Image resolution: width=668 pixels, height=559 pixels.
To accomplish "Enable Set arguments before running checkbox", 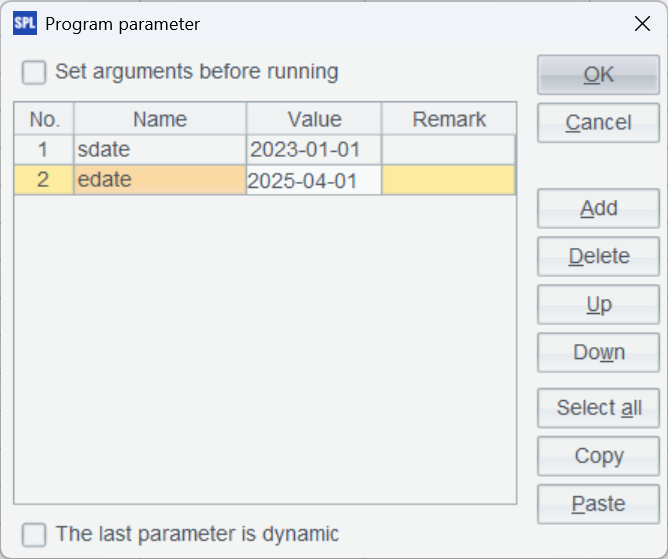I will pos(35,72).
